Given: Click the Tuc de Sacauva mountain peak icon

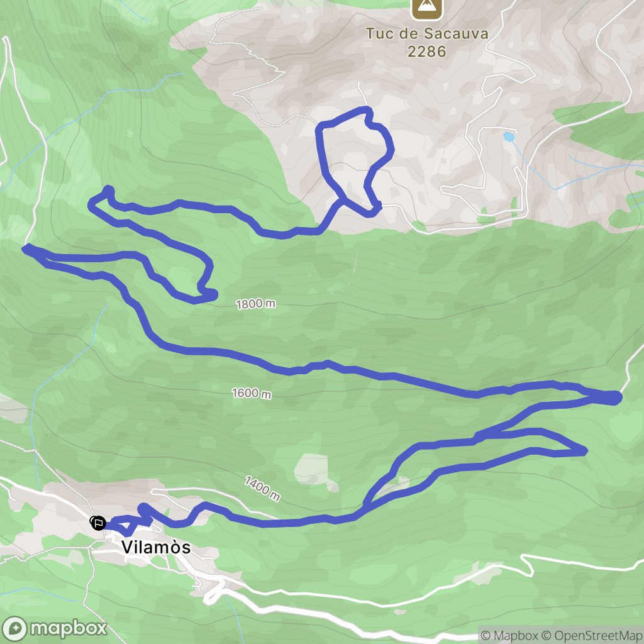Looking at the screenshot, I should pyautogui.click(x=427, y=8).
